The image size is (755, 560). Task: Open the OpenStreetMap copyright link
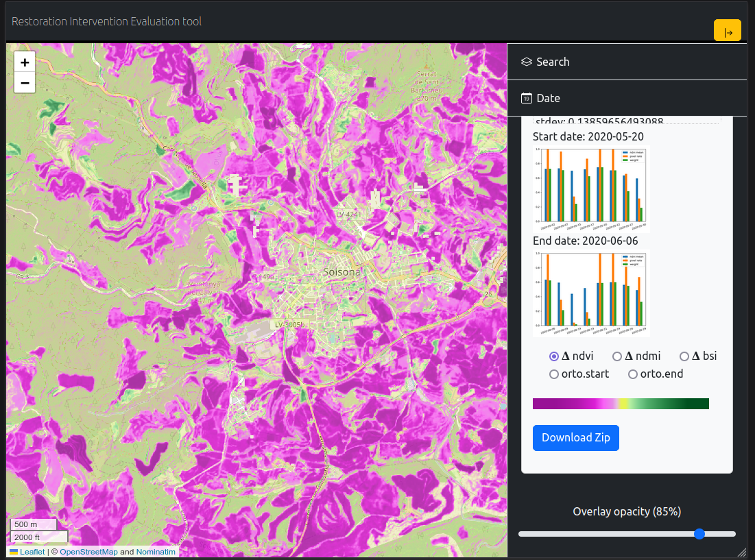point(88,552)
